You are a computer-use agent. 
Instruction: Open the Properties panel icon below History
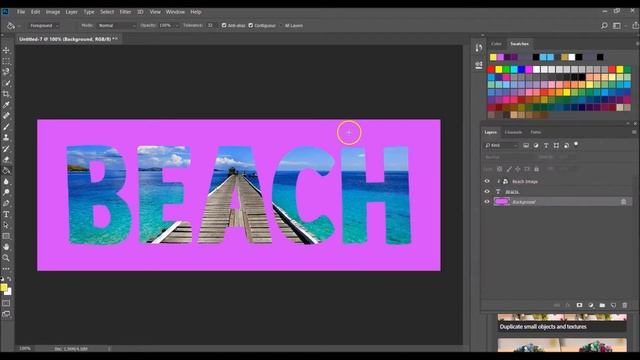[x=479, y=65]
